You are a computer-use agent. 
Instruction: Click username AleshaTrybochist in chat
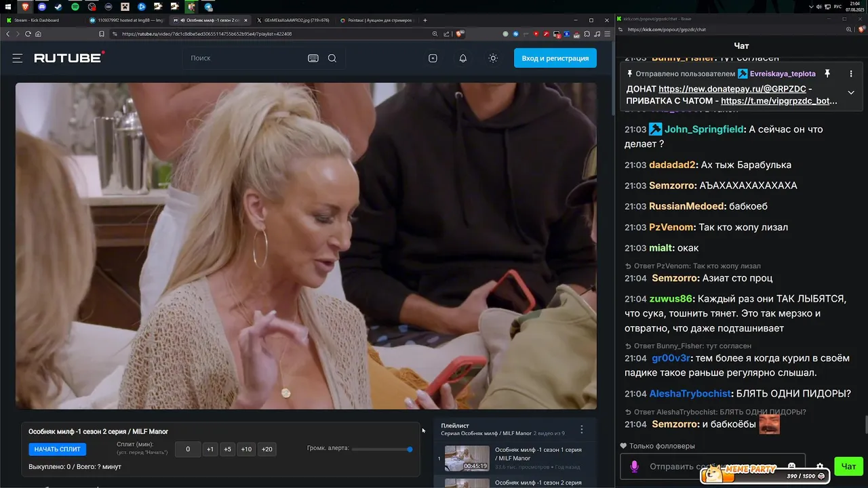point(691,393)
